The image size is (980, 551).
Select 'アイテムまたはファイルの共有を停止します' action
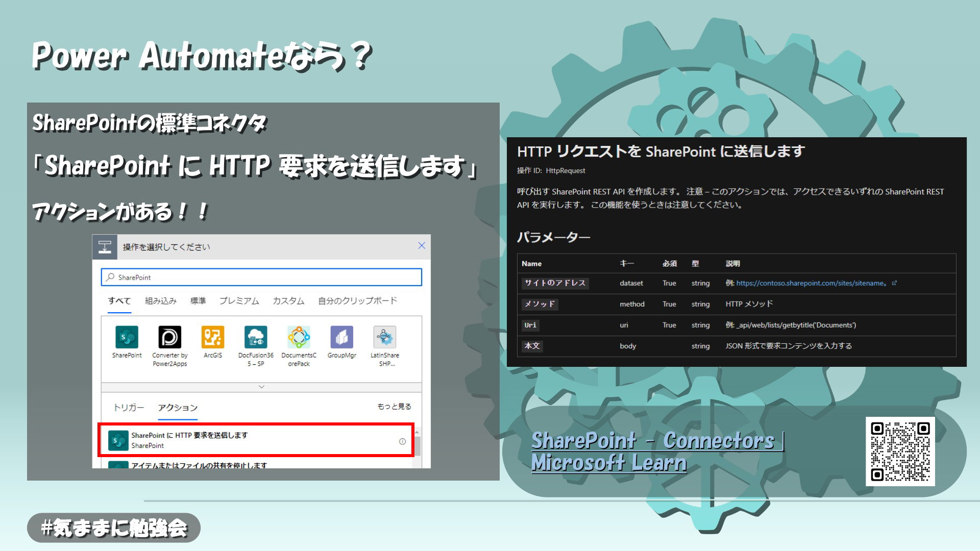tap(256, 464)
